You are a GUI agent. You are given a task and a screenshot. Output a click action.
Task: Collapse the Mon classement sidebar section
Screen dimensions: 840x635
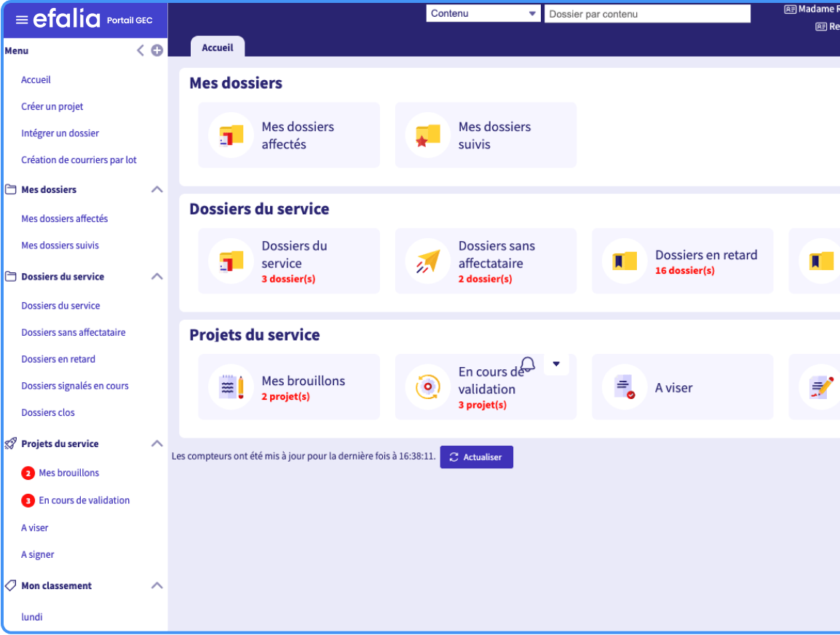click(157, 585)
